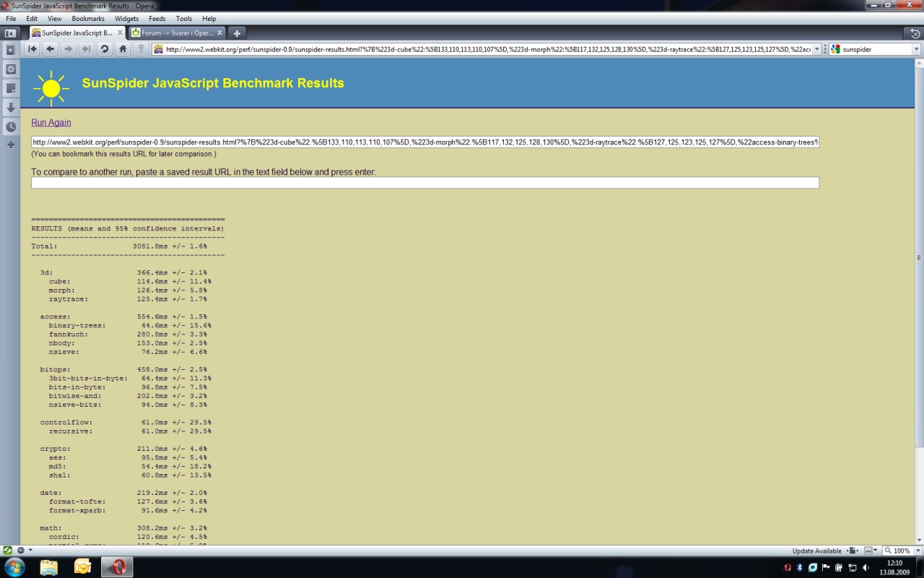Screen dimensions: 924x578
Task: Click the plus icon to add sidebar panel
Action: (x=11, y=144)
